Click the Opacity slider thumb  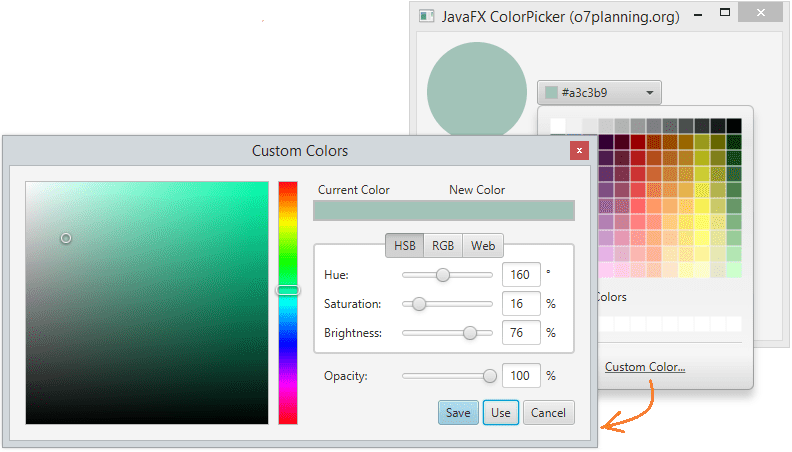point(489,376)
